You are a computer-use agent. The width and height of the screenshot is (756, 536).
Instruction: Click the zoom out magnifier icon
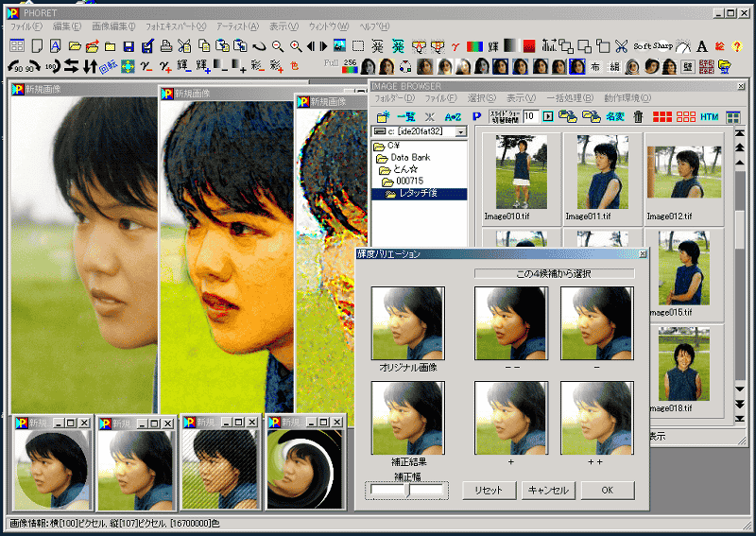point(278,46)
